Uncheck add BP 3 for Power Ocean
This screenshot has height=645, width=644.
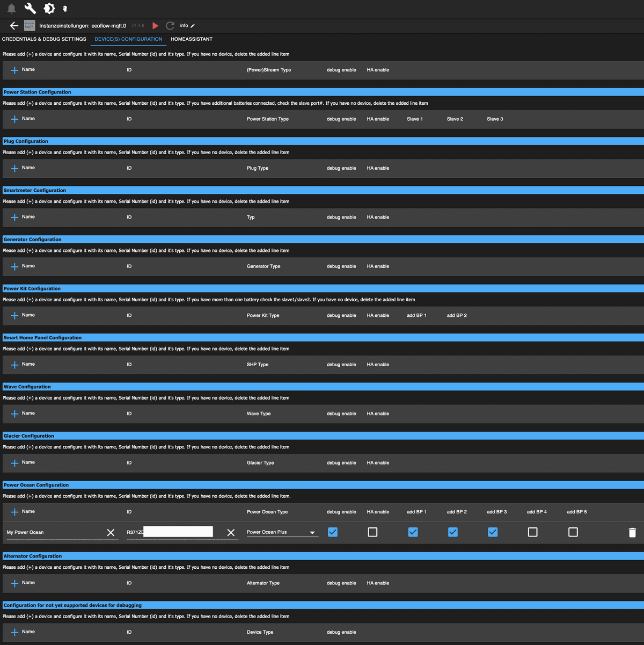(493, 532)
